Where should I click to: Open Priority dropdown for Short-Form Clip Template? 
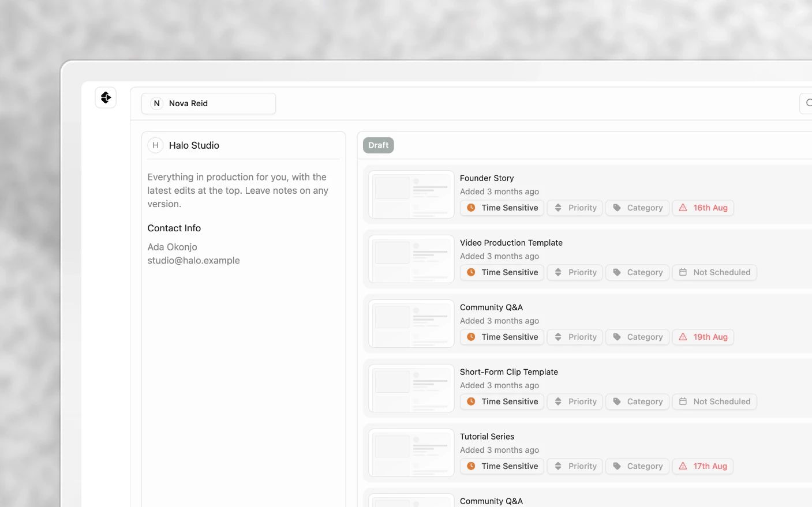575,401
